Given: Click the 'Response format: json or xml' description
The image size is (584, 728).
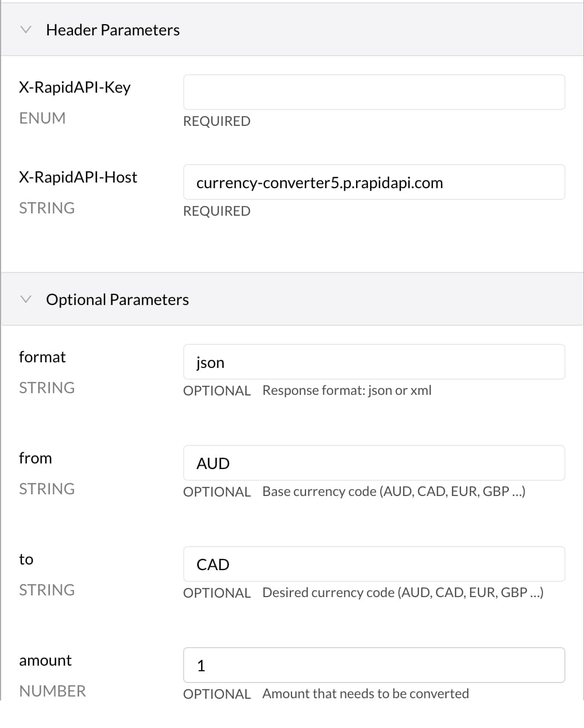Looking at the screenshot, I should coord(347,390).
